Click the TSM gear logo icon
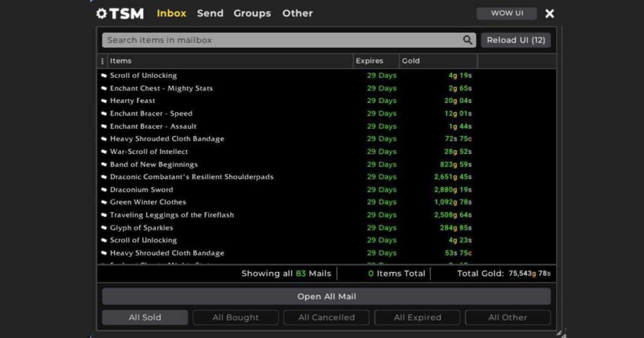The height and width of the screenshot is (338, 644). click(x=102, y=13)
